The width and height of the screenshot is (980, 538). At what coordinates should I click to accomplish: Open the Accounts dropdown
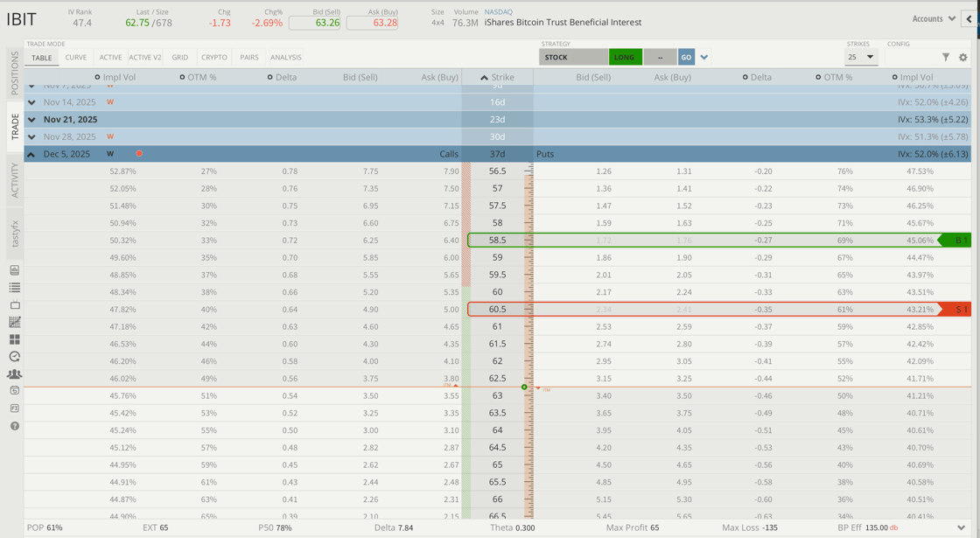coord(933,18)
